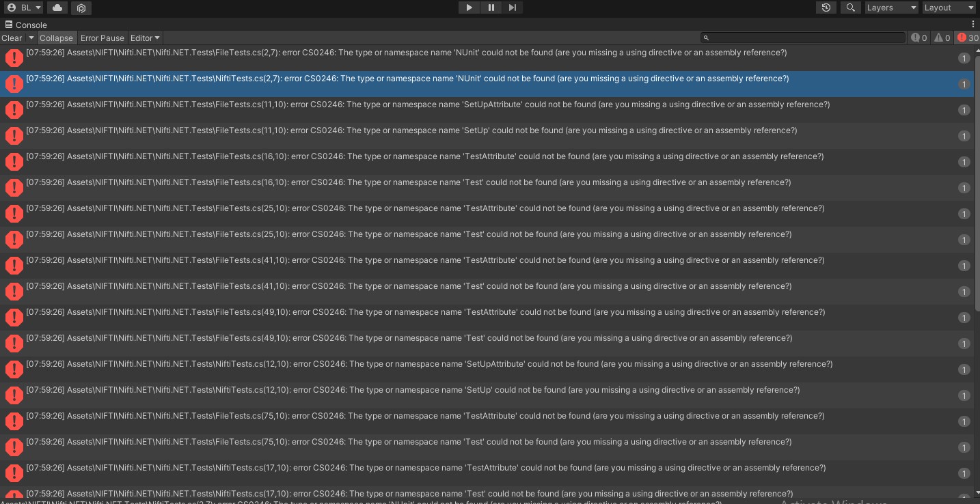This screenshot has width=980, height=504.
Task: Open the Editor dropdown in Console
Action: point(145,38)
